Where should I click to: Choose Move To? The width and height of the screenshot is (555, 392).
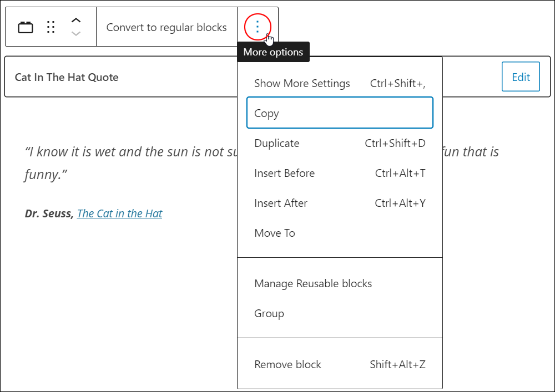[340, 233]
